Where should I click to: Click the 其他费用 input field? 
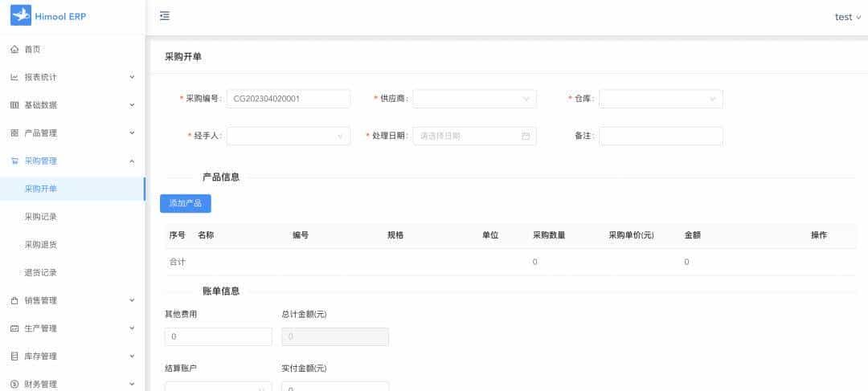point(218,336)
